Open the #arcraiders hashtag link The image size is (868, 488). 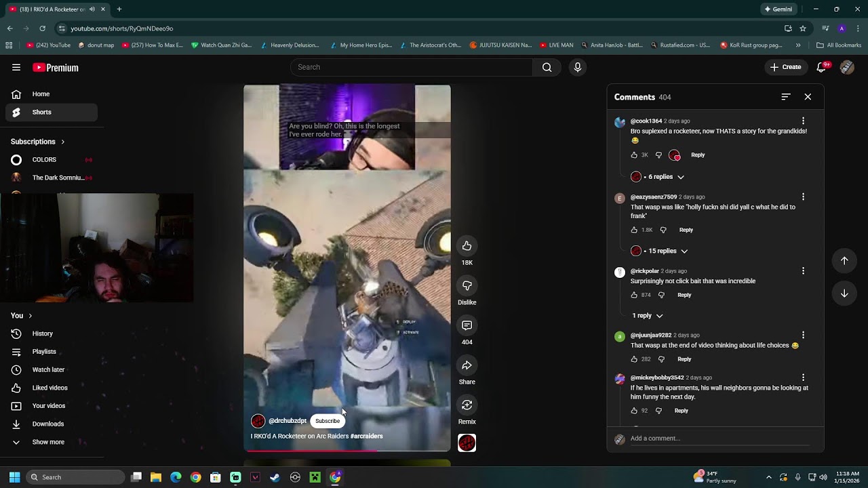pyautogui.click(x=367, y=436)
